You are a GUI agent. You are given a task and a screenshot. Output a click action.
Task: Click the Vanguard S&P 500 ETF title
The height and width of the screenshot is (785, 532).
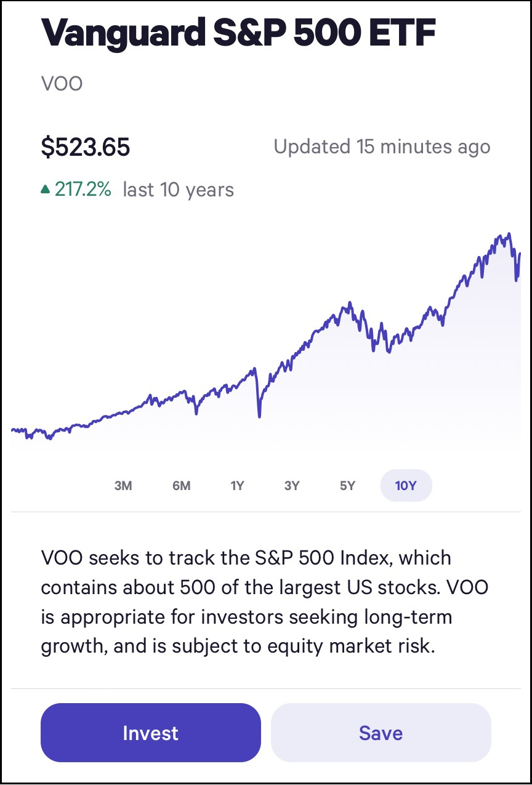tap(238, 34)
